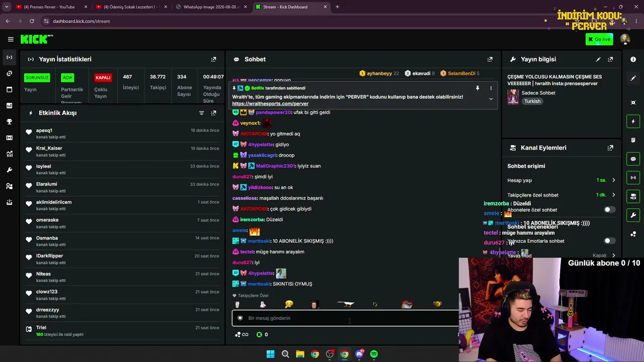Open Discord from the taskbar
Viewport: 644px width, 362px height.
pos(359,354)
